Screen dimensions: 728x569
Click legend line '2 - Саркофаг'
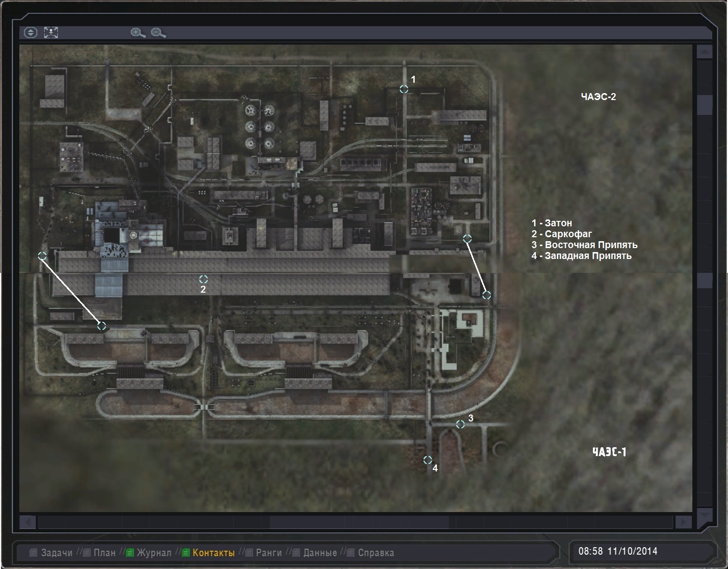[562, 234]
